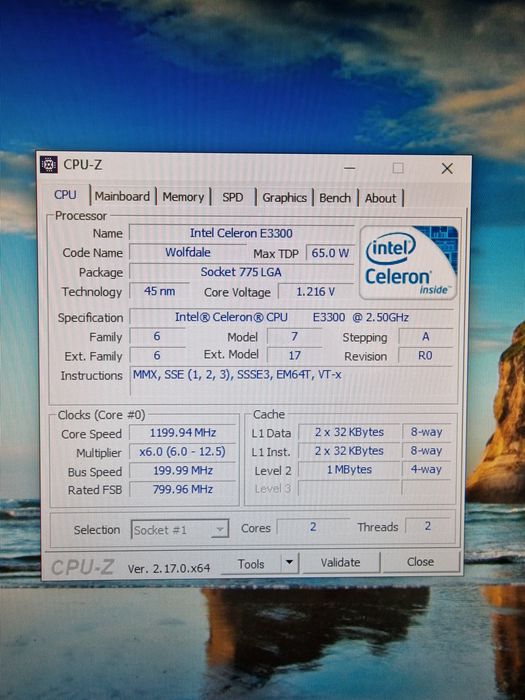Open the Tools dropdown arrow

tap(289, 562)
